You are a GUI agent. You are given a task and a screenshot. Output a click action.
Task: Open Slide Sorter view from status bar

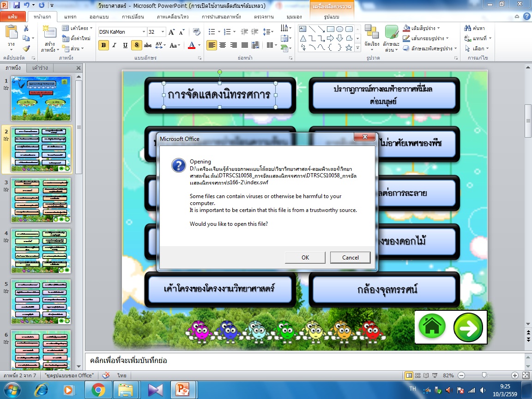[x=417, y=375]
